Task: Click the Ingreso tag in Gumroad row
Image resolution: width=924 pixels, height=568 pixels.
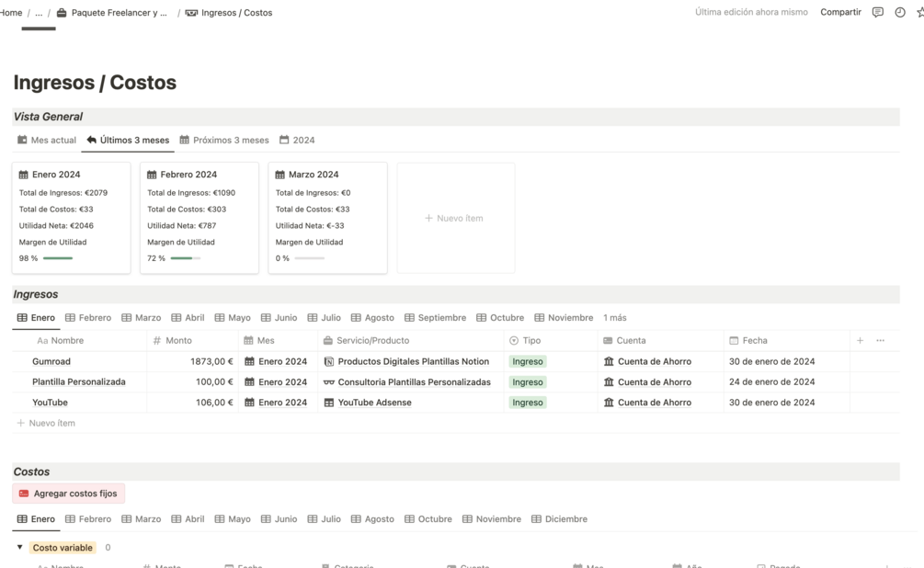Action: click(x=528, y=362)
